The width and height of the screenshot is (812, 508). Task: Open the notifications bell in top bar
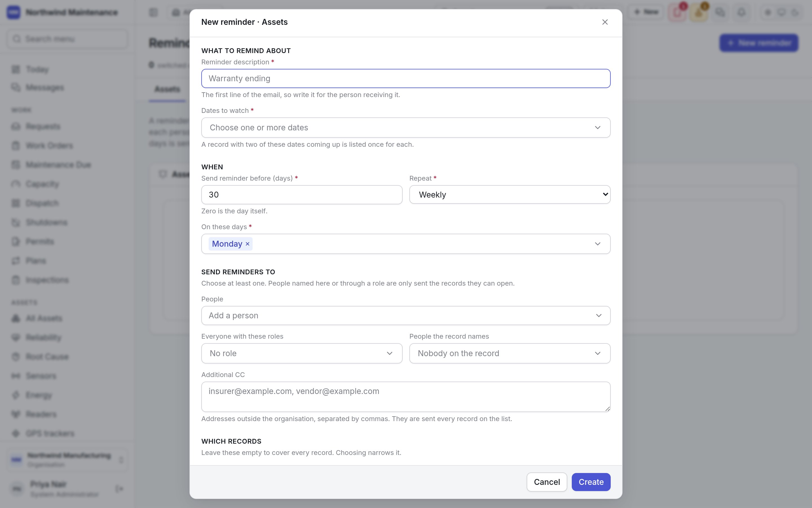(x=742, y=12)
